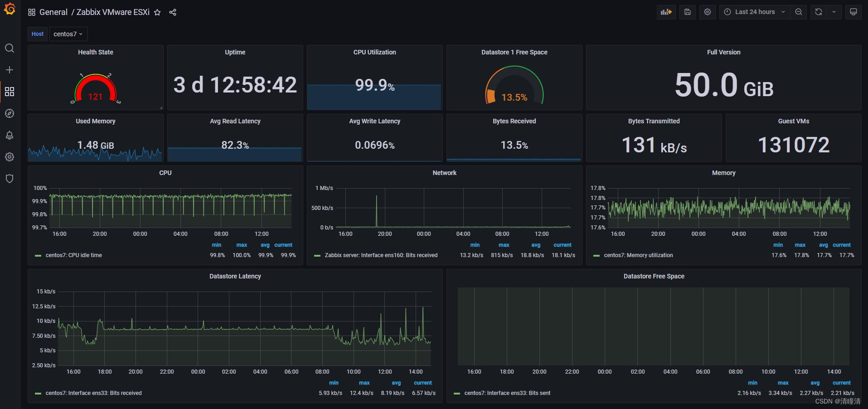Toggle Zabbix server ens160 Bits received series

coord(381,255)
